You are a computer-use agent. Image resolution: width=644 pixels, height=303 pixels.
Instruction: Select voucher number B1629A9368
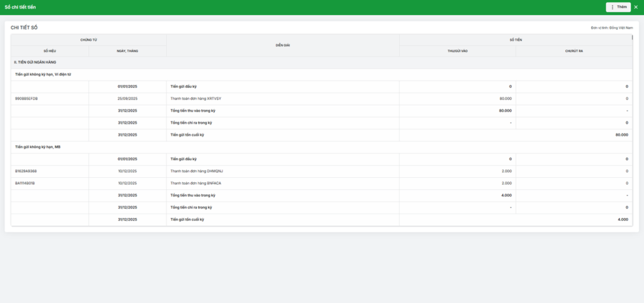pos(26,171)
